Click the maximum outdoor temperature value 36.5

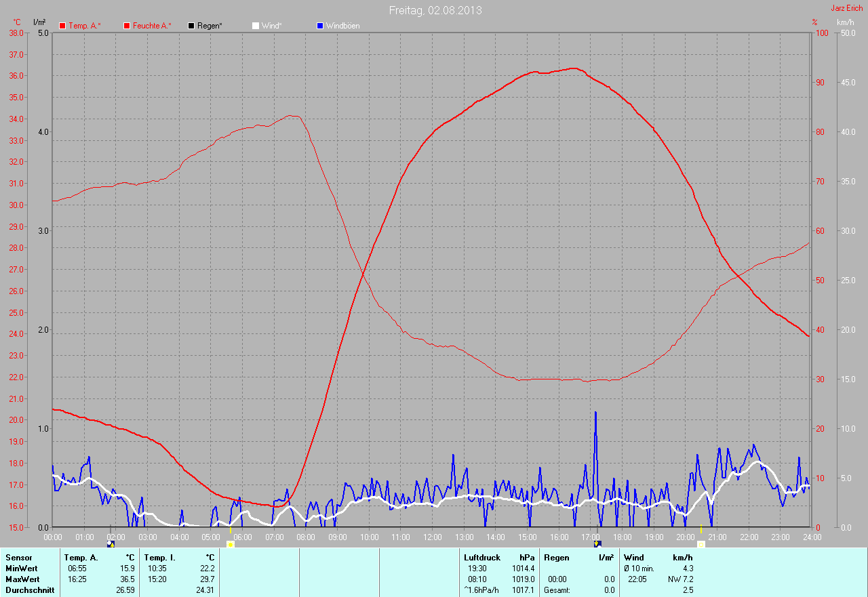click(127, 579)
